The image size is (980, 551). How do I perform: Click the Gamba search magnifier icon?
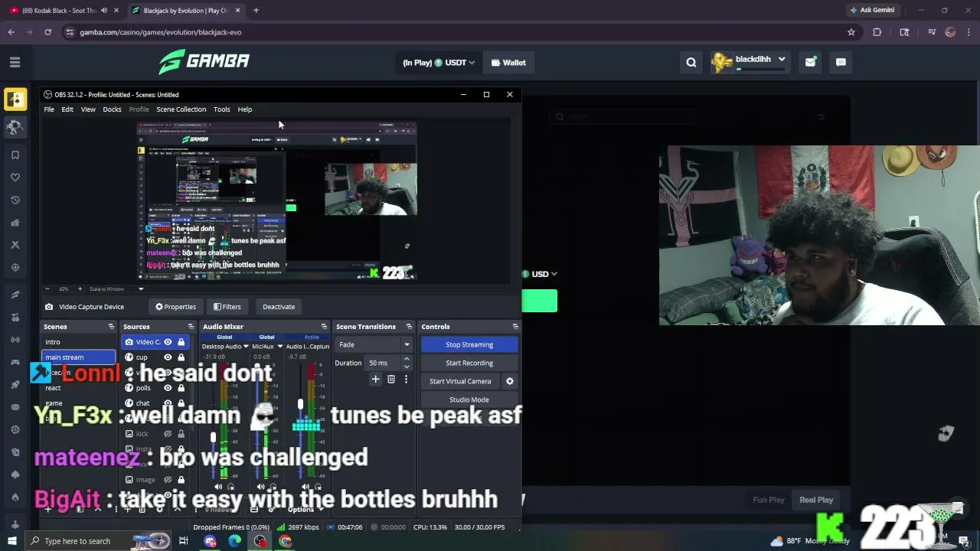[x=691, y=63]
